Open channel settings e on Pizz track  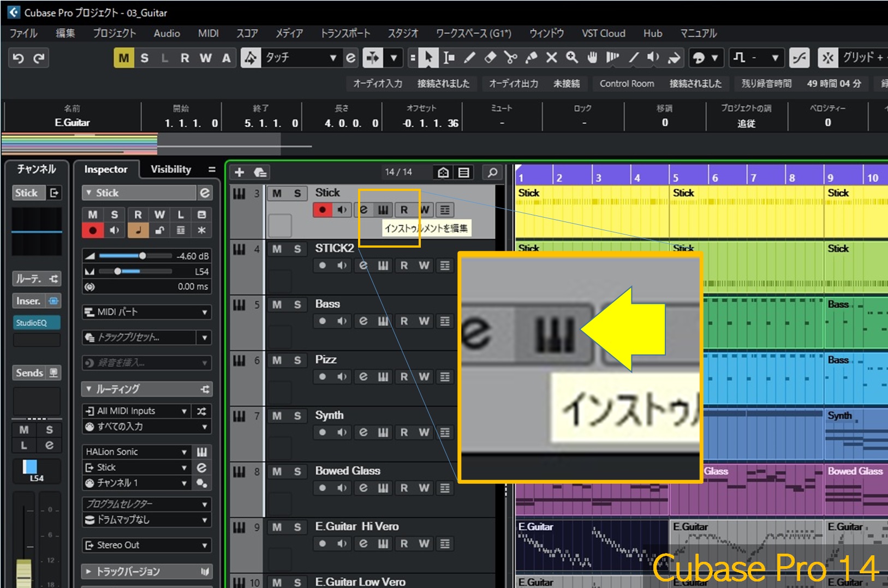(x=363, y=377)
